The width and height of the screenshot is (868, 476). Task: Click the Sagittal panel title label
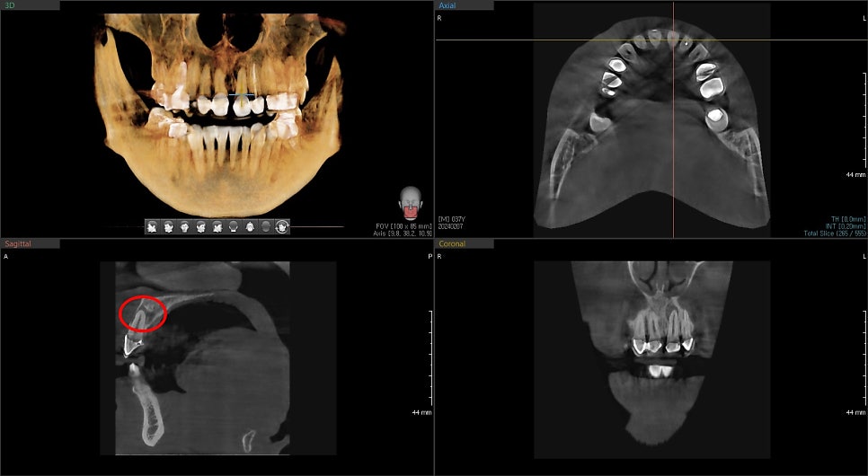tap(18, 243)
